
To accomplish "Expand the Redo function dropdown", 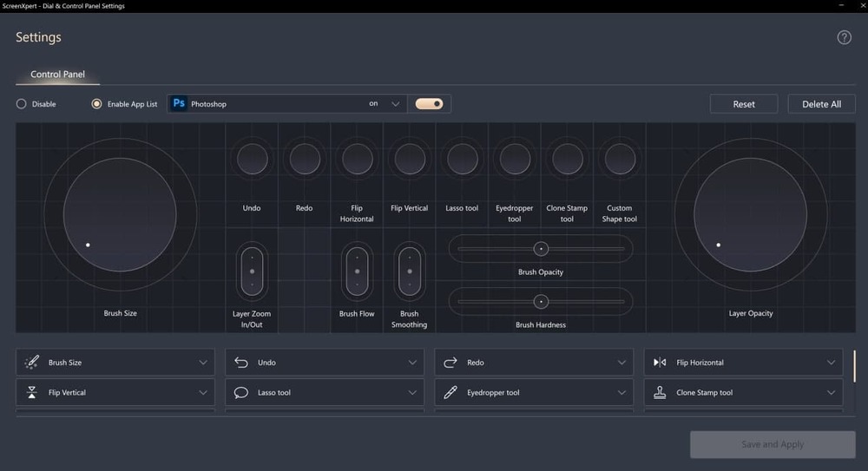I will (621, 363).
